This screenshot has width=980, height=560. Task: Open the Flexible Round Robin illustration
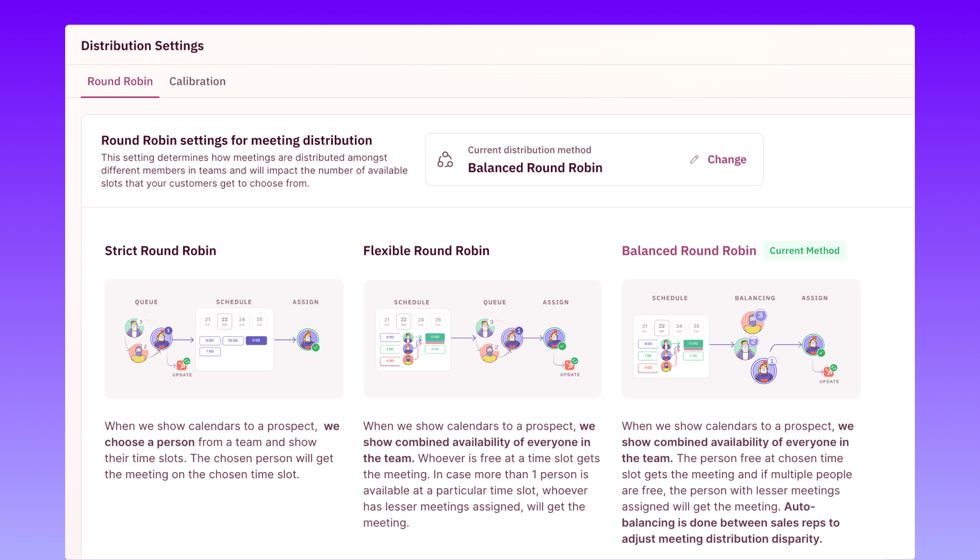tap(482, 339)
